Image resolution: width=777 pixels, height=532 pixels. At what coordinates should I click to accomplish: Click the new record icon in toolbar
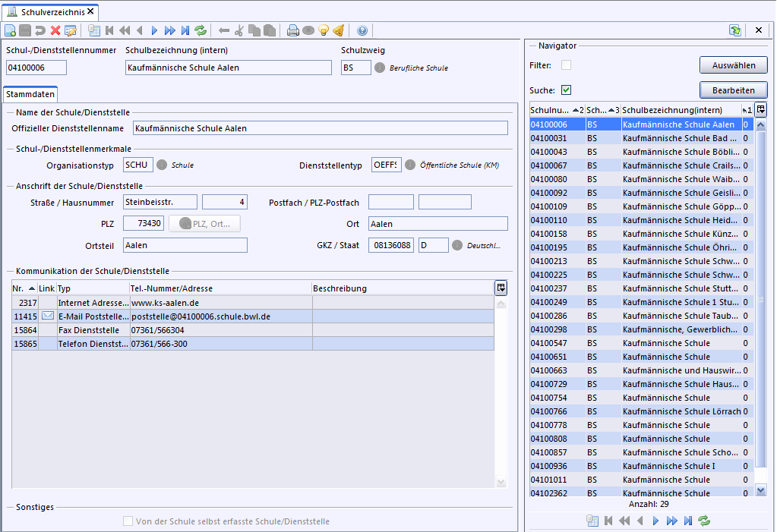[x=10, y=30]
